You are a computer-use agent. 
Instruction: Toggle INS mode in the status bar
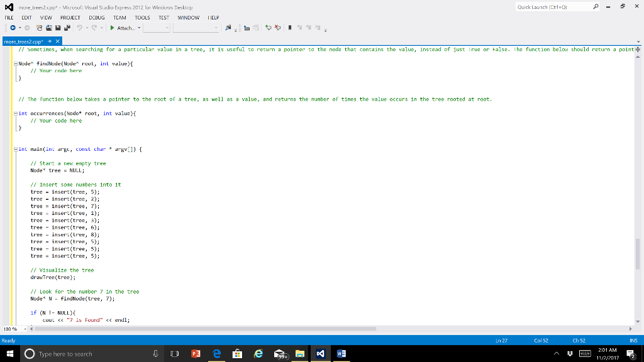click(633, 339)
